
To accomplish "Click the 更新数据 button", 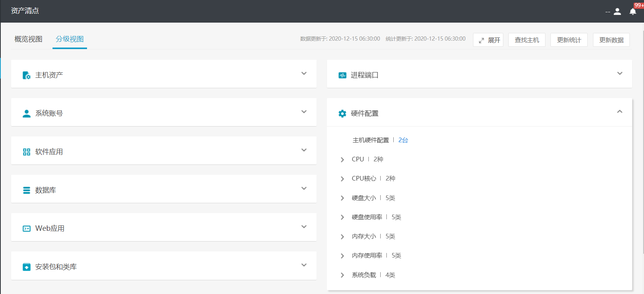I will tap(611, 40).
